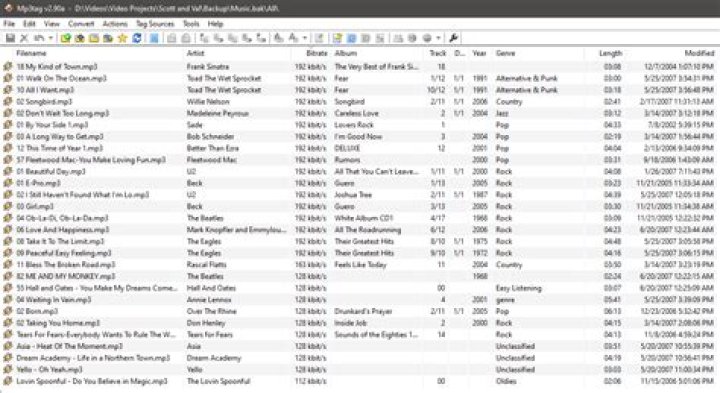Click the Save tag floppy disk icon
The width and height of the screenshot is (720, 393).
tap(10, 38)
